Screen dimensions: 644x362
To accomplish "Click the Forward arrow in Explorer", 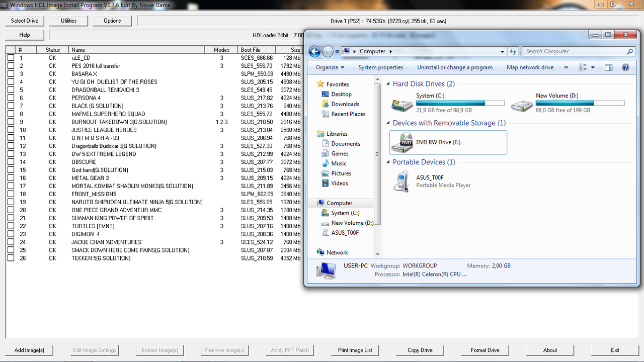I will (328, 51).
